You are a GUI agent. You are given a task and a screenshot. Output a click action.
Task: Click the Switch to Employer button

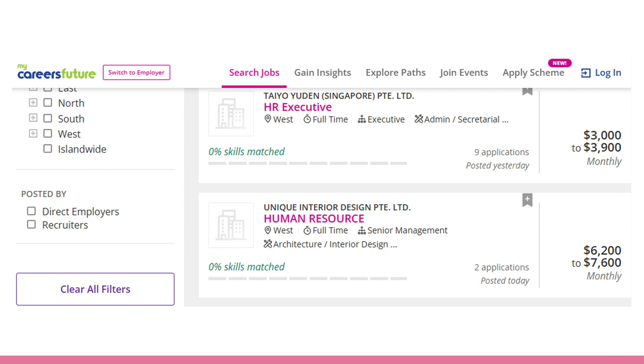(136, 72)
